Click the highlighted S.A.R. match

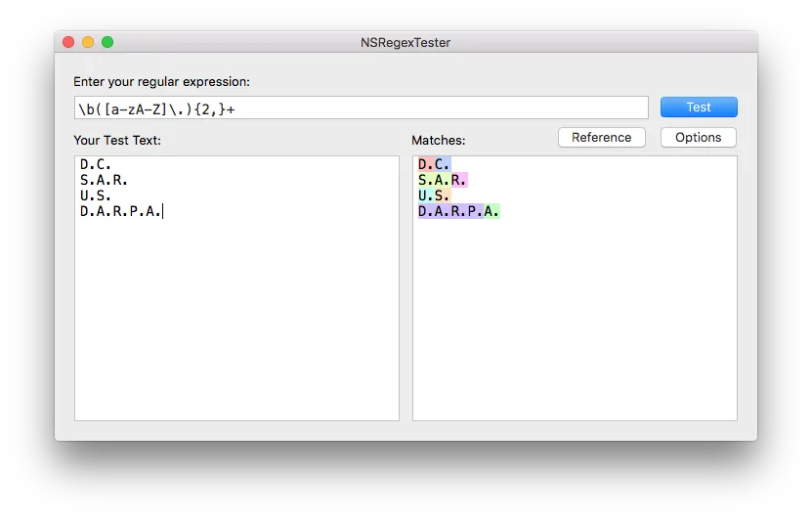pos(443,180)
